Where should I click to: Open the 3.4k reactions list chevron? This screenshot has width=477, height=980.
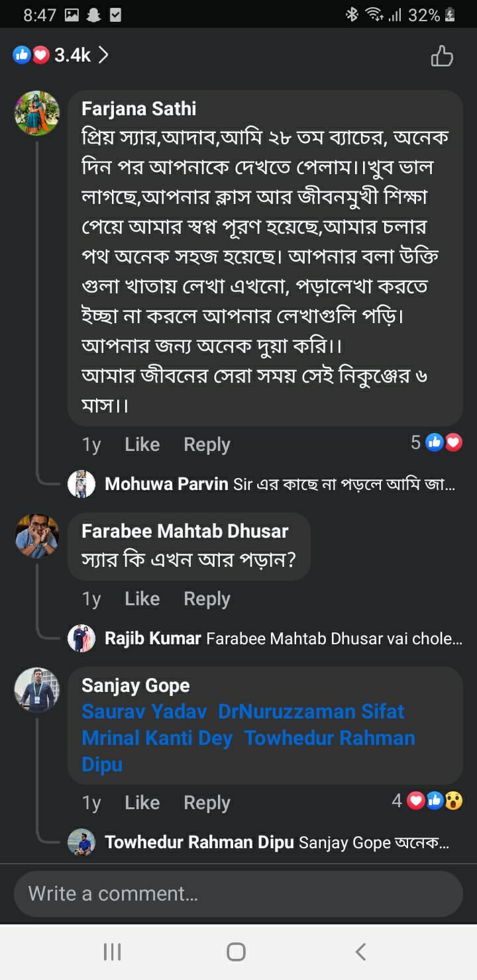[103, 55]
